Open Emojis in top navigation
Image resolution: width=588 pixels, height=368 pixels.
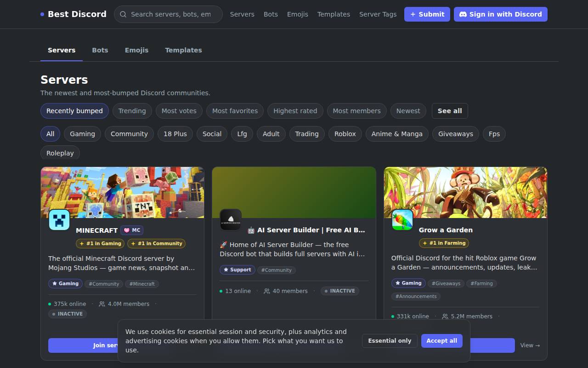coord(298,14)
